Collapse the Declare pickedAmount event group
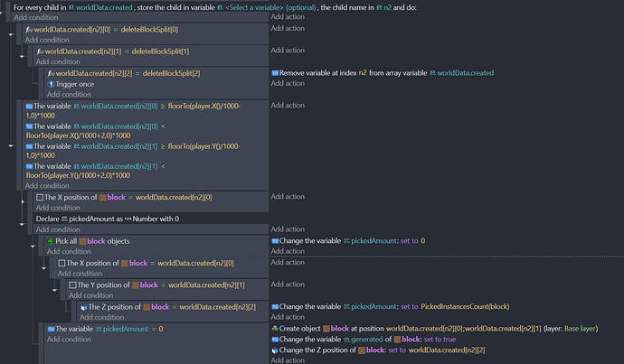Viewport: 624px width, 364px height. [22, 225]
